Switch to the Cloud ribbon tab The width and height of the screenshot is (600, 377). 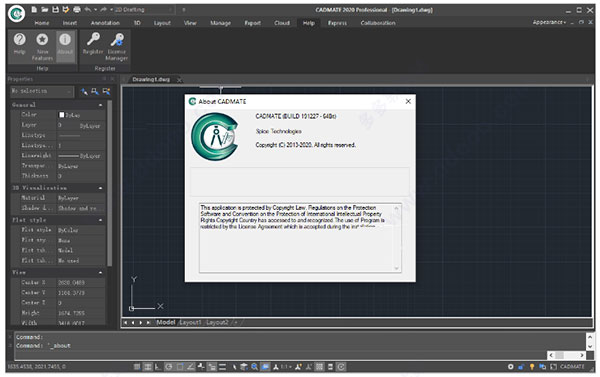[x=282, y=23]
